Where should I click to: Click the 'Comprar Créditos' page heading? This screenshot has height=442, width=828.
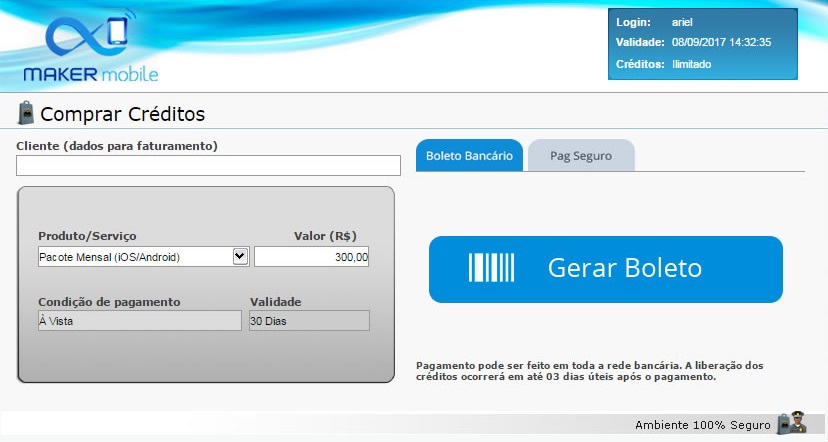(x=122, y=113)
